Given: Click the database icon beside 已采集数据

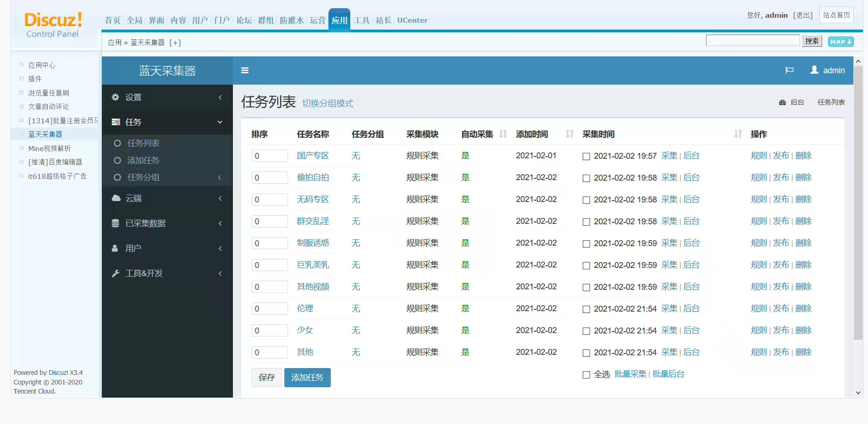Looking at the screenshot, I should point(116,223).
